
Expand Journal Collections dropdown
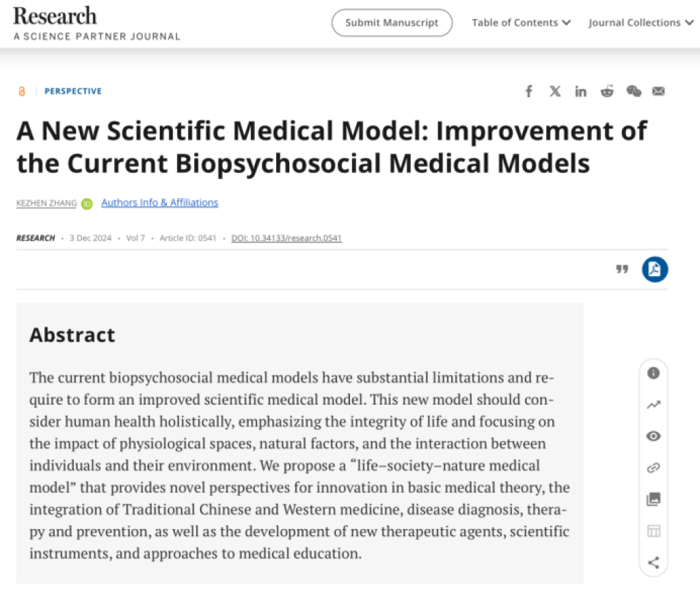point(641,23)
